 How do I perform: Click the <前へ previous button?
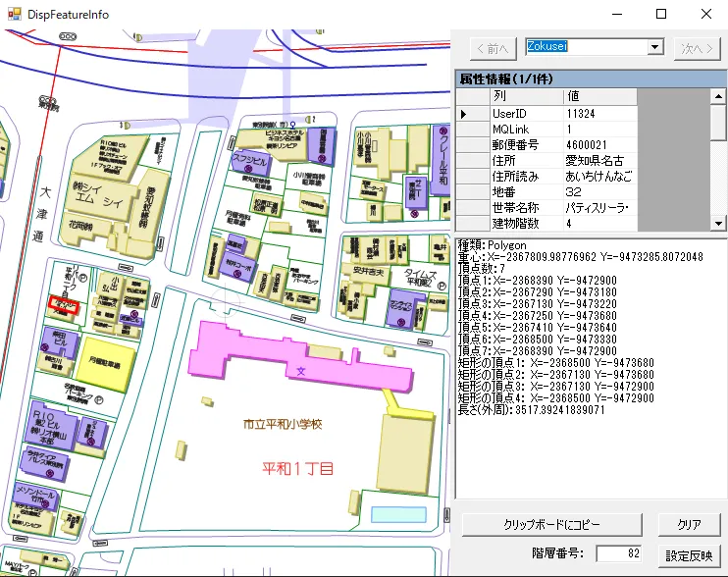[x=491, y=47]
